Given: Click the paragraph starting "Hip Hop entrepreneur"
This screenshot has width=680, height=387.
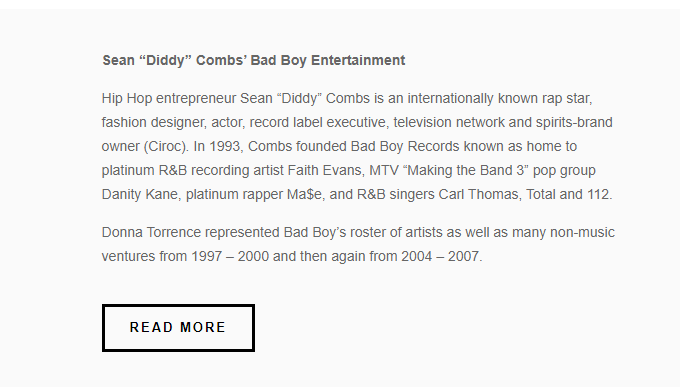Looking at the screenshot, I should tap(358, 146).
